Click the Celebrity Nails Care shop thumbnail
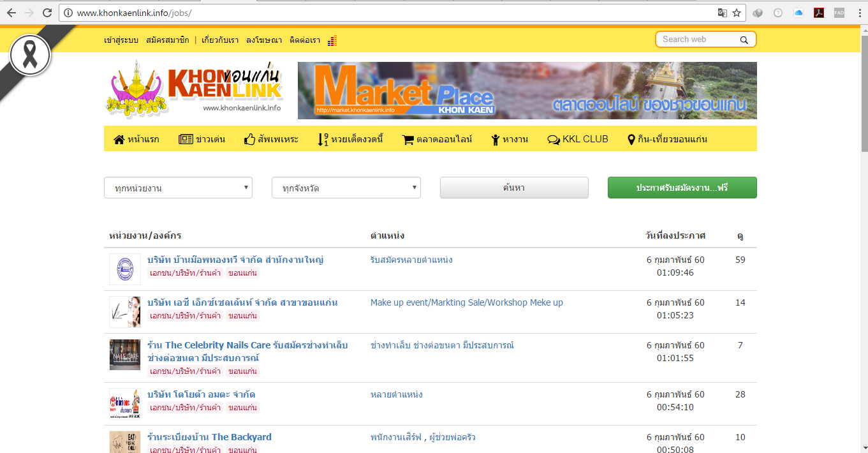The width and height of the screenshot is (868, 453). 124,355
